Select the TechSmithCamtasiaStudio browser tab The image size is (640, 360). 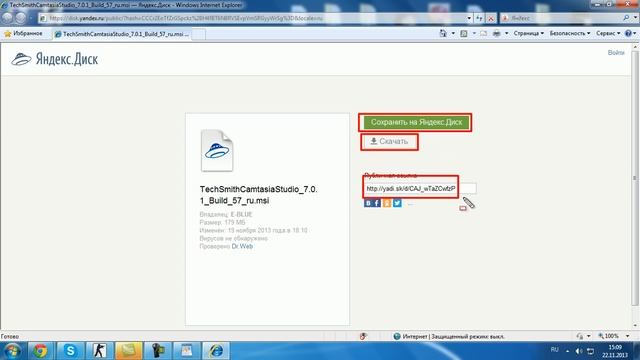[x=122, y=34]
